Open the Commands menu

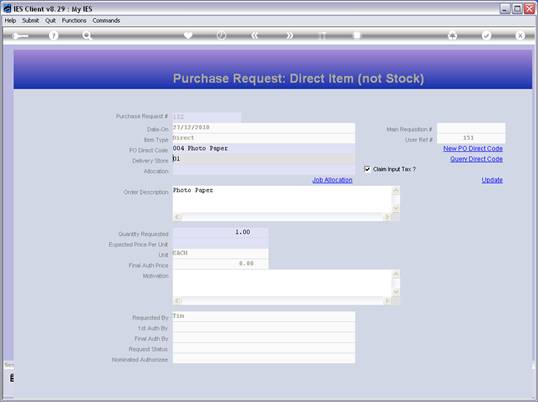tap(106, 21)
